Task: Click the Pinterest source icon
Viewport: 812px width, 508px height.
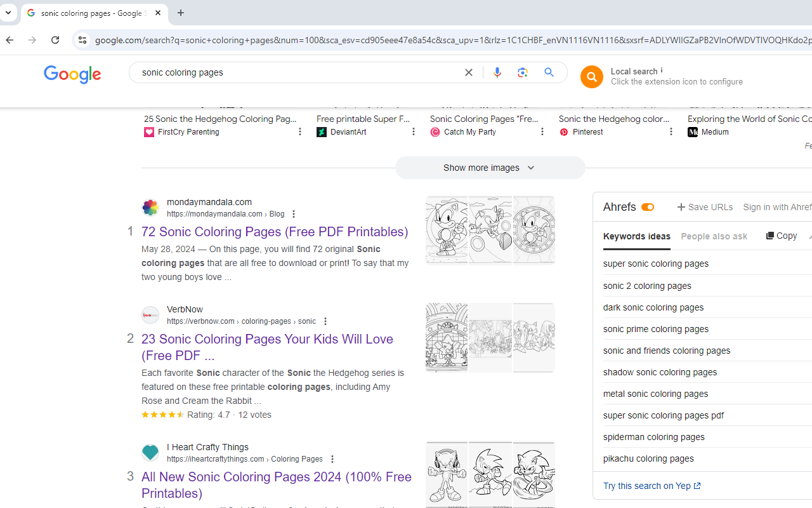Action: pyautogui.click(x=564, y=131)
